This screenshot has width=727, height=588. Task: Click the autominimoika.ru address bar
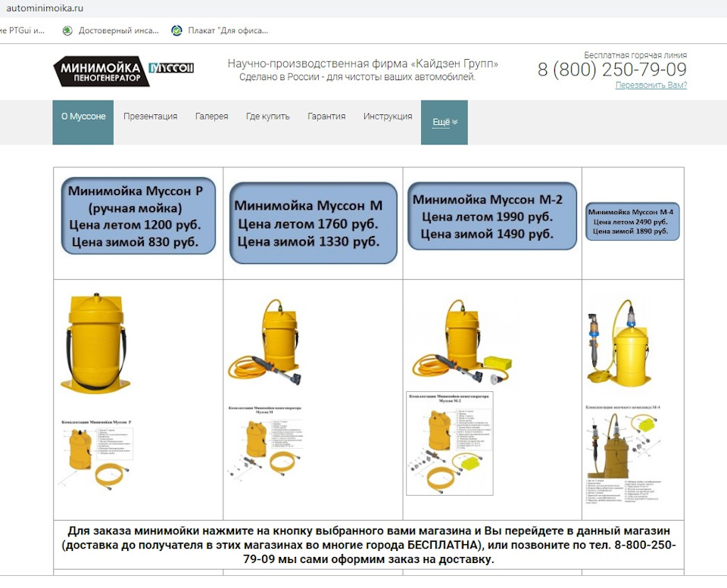point(45,8)
